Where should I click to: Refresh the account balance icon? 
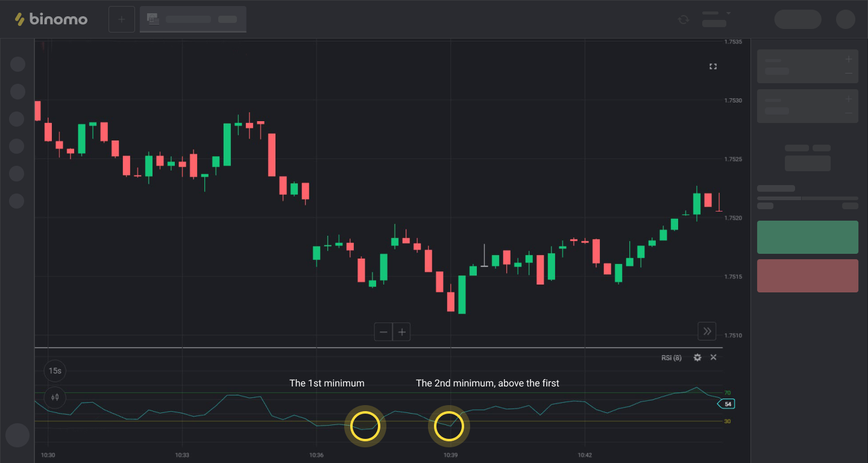(683, 19)
